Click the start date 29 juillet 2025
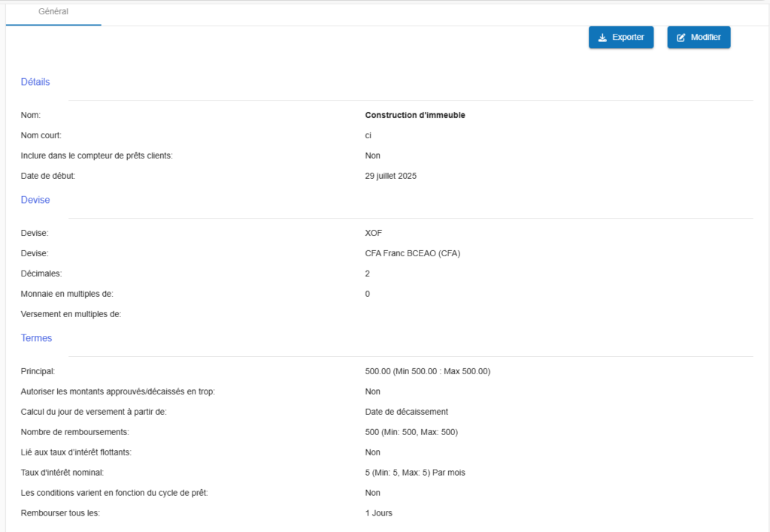The width and height of the screenshot is (770, 532). pos(390,176)
